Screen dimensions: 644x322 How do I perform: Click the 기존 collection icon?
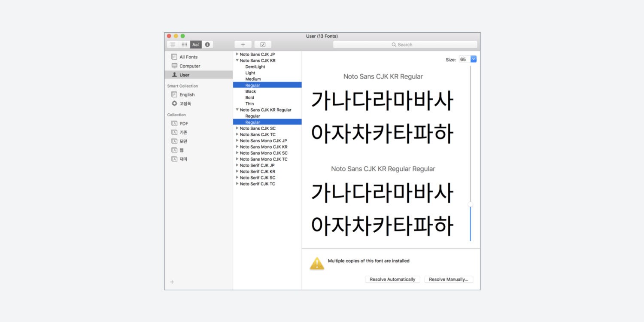174,132
